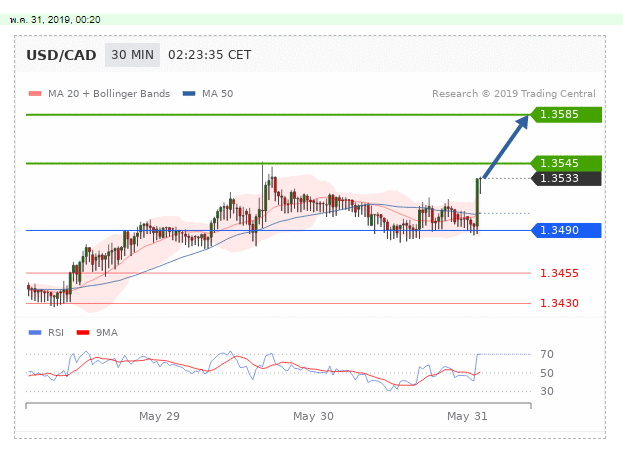
Task: Click the Research 2019 Trading Central credit
Action: coord(514,94)
